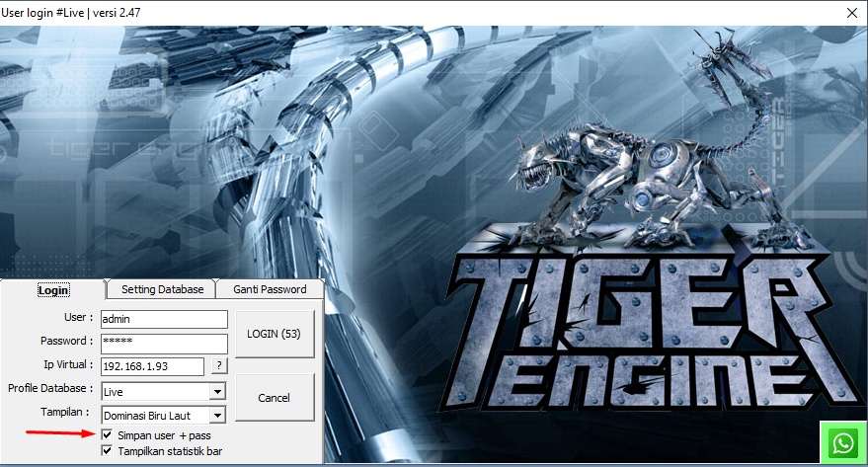Click into the Password field

tap(162, 342)
